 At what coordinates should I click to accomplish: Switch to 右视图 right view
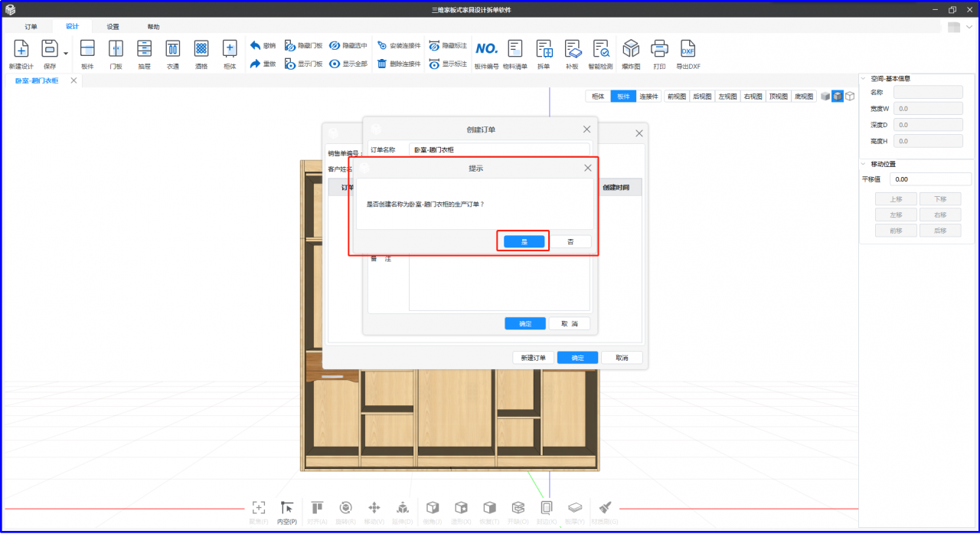(753, 97)
